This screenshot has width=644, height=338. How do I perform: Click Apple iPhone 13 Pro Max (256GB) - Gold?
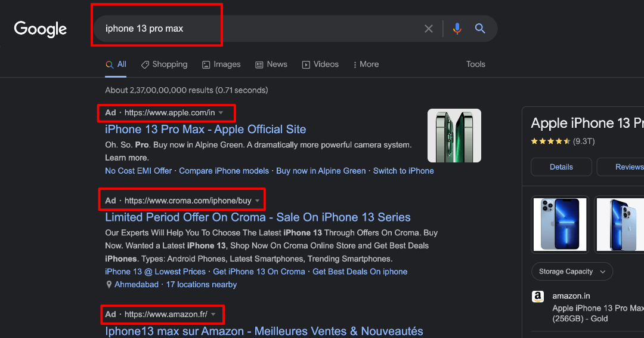pos(598,314)
